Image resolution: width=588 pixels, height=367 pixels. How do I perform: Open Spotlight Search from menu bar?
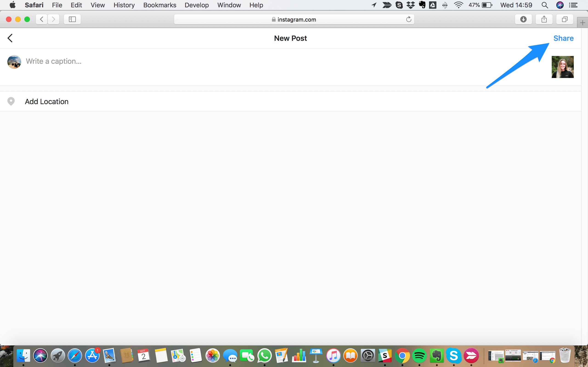[546, 5]
